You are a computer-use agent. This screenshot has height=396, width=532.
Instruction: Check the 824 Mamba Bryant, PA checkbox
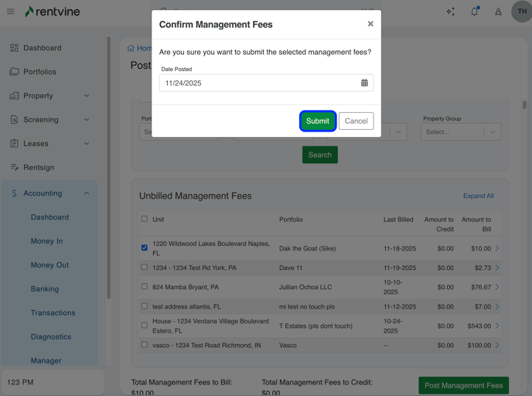tap(145, 286)
